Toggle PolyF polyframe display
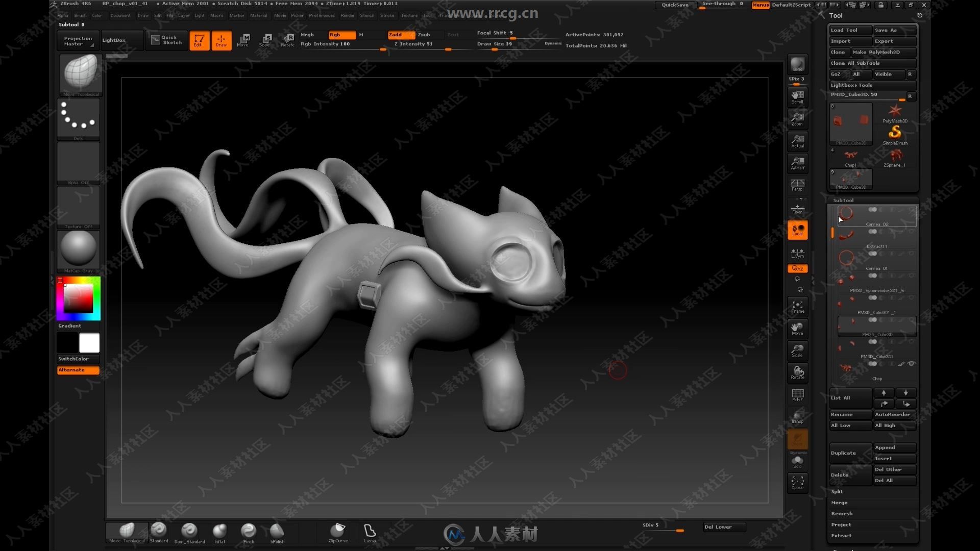 (797, 394)
